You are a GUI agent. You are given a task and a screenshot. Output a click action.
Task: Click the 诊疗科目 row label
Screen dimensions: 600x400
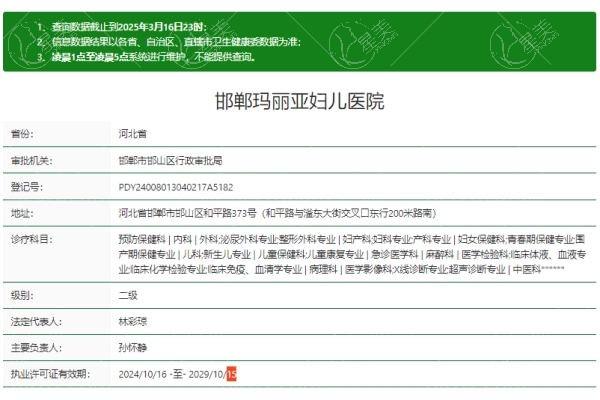pyautogui.click(x=31, y=240)
